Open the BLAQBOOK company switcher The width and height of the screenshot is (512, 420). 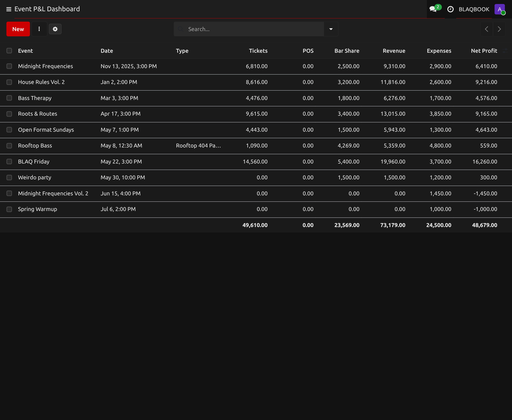474,9
